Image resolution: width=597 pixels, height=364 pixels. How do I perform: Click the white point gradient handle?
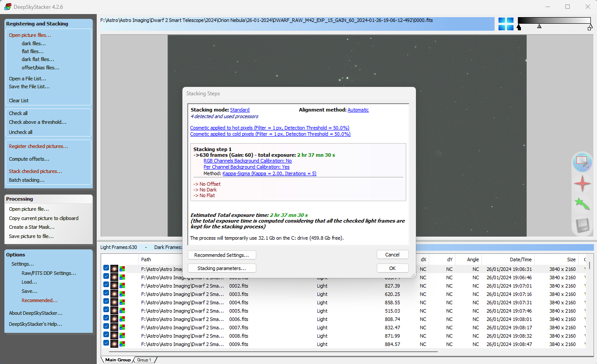click(590, 27)
